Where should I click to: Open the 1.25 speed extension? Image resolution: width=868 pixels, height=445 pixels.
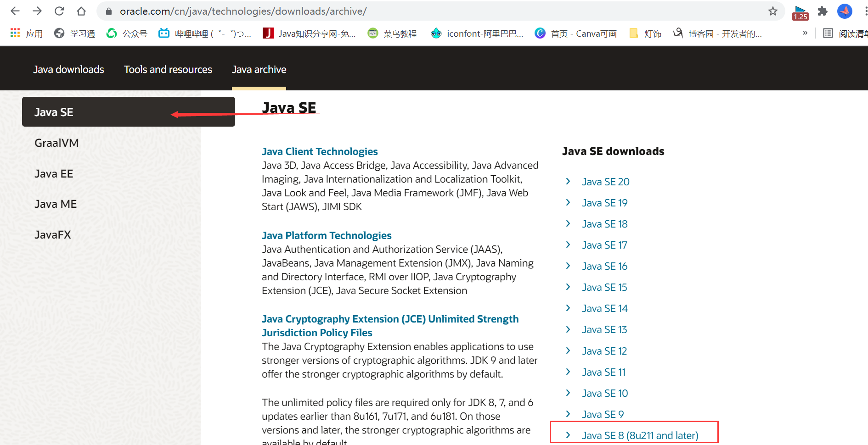(x=800, y=13)
